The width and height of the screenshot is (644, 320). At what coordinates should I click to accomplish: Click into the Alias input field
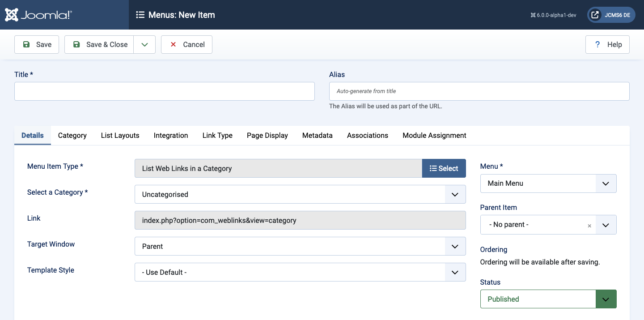(x=479, y=91)
